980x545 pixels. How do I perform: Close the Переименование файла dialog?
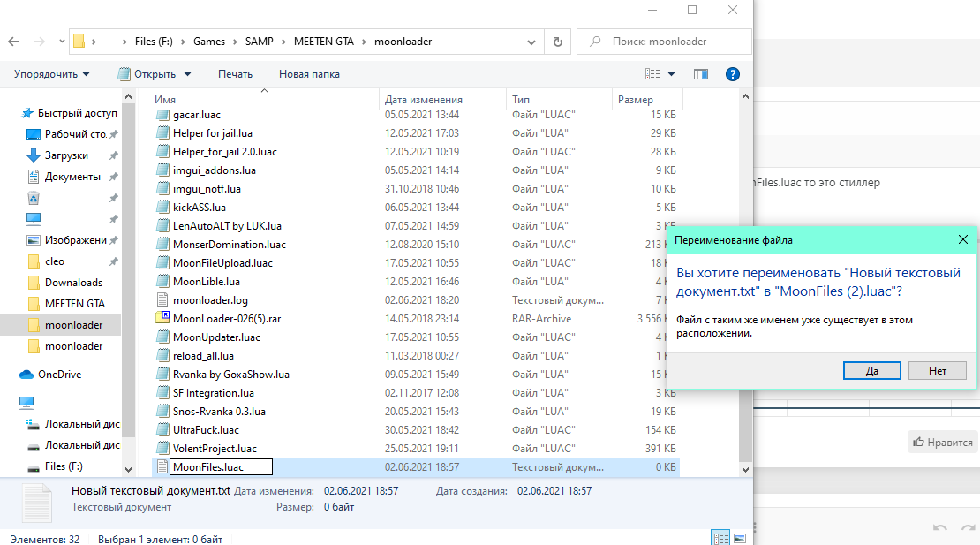[x=963, y=240]
